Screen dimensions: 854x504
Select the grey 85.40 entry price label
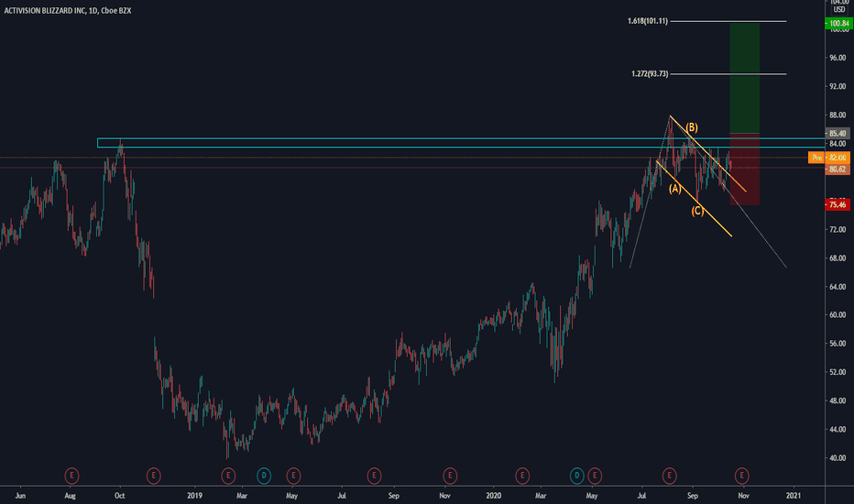pos(838,133)
